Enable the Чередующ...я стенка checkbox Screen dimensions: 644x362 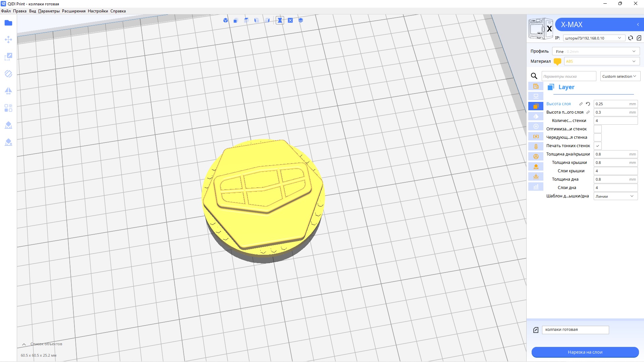coord(598,137)
